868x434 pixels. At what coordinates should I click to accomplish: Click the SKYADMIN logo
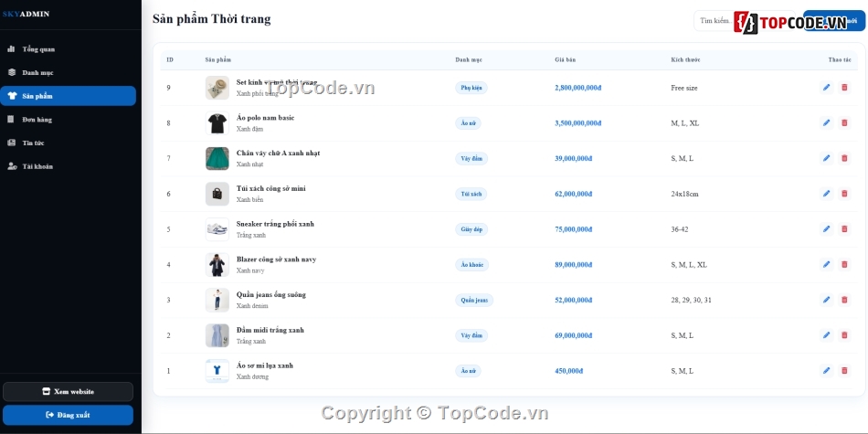26,14
